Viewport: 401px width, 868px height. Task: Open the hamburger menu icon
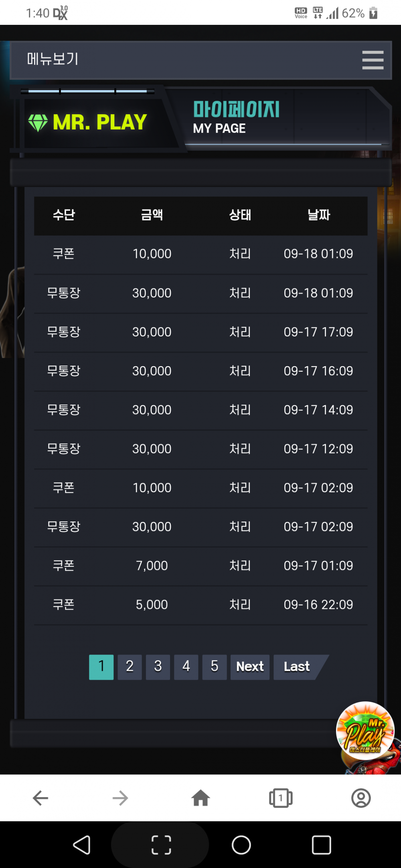pyautogui.click(x=373, y=60)
